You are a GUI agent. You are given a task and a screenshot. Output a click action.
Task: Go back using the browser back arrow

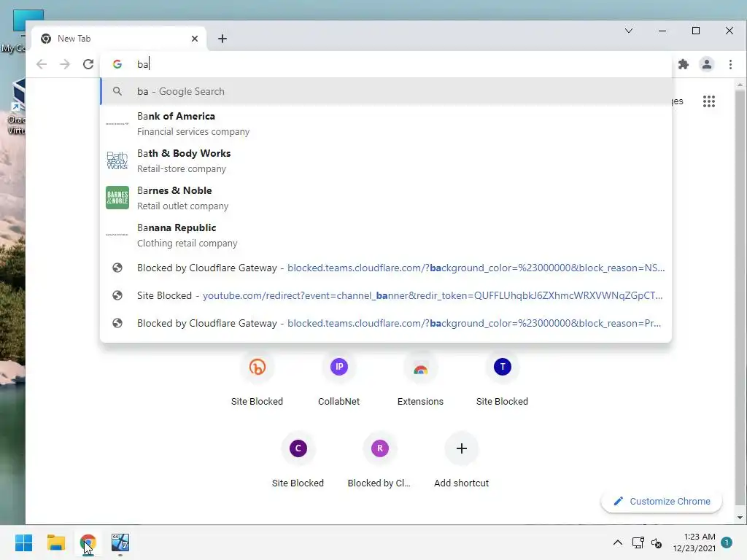[x=42, y=64]
